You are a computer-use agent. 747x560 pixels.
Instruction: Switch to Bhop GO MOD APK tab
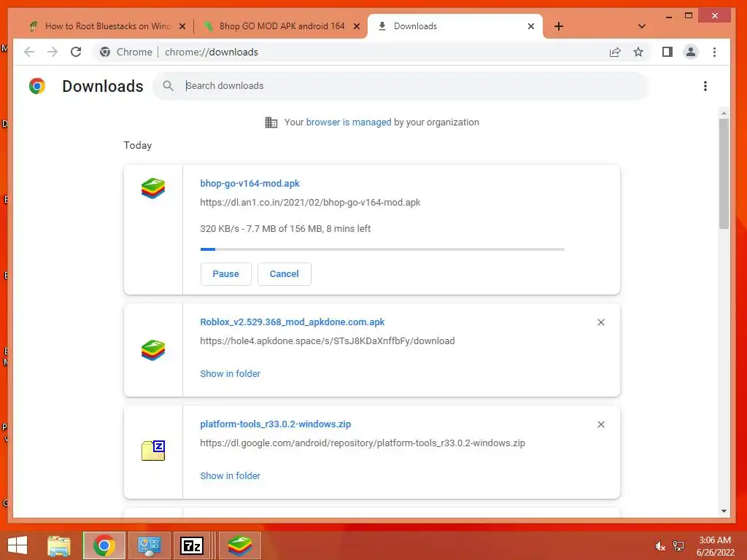click(282, 26)
